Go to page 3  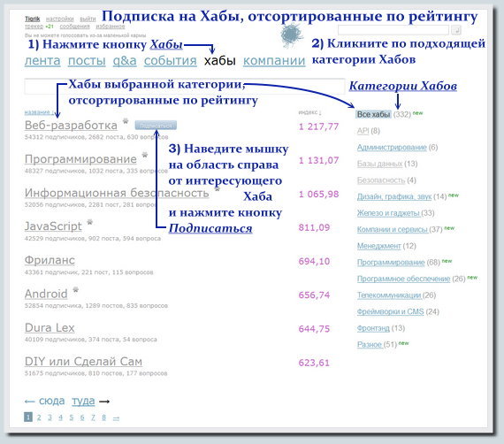(50, 417)
